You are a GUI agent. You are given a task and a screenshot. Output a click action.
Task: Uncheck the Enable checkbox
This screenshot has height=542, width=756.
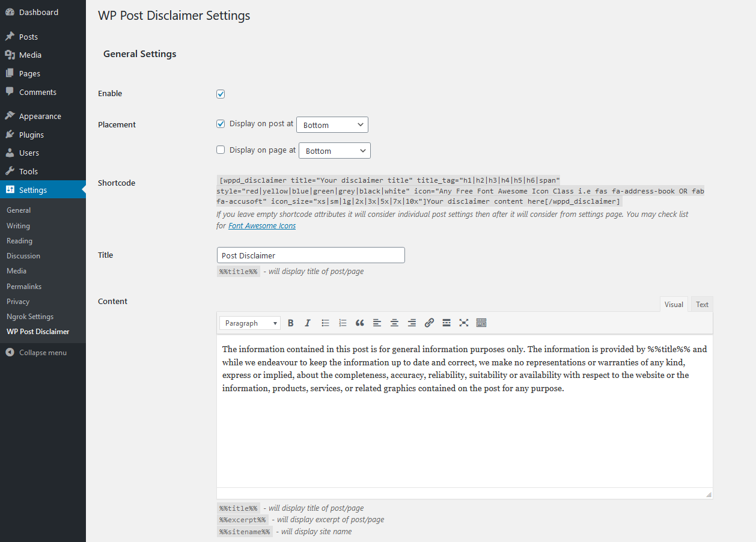click(221, 94)
